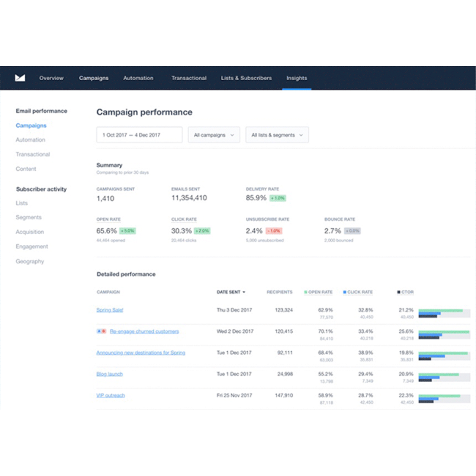Click the date range field showing 1 Oct 2017
This screenshot has height=476, width=476.
click(x=139, y=135)
